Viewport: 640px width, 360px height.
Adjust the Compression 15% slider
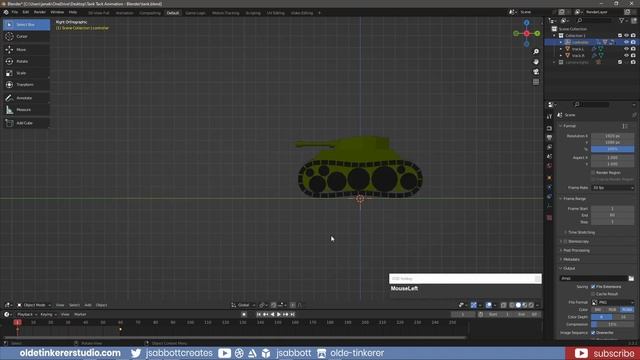tap(613, 324)
